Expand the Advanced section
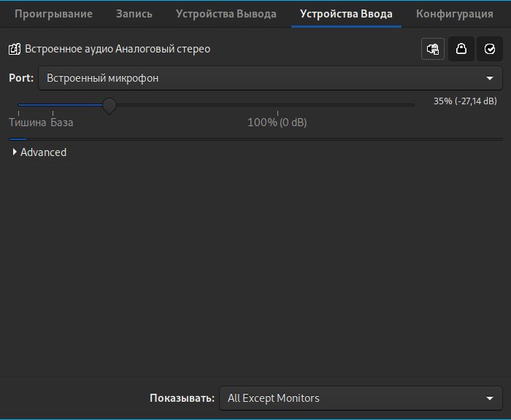The width and height of the screenshot is (511, 420). 39,152
